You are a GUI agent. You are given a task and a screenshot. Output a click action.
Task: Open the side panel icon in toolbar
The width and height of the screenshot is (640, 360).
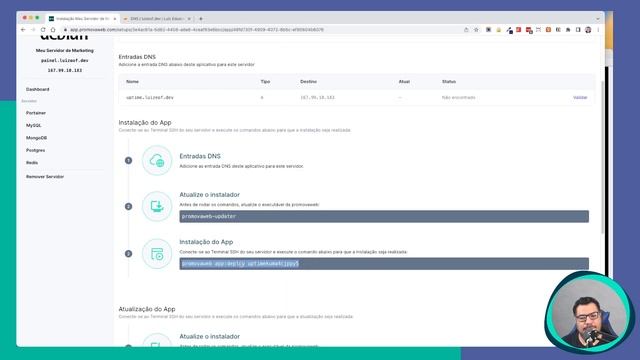tap(578, 30)
